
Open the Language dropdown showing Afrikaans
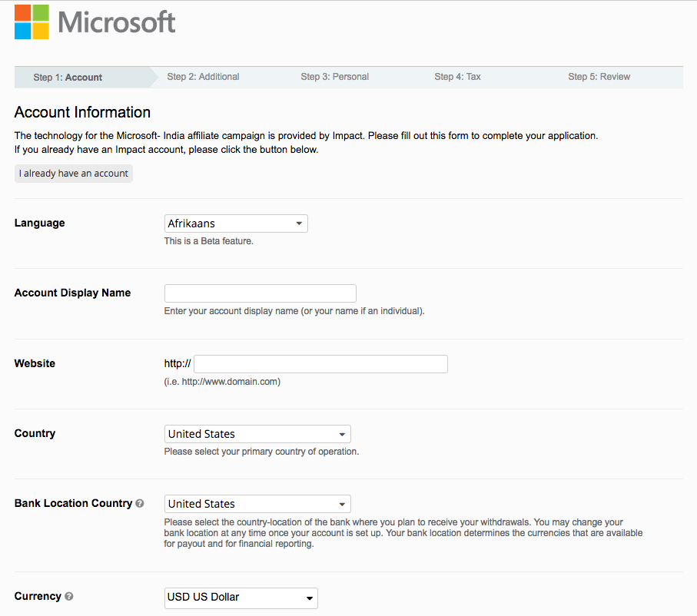tap(236, 224)
